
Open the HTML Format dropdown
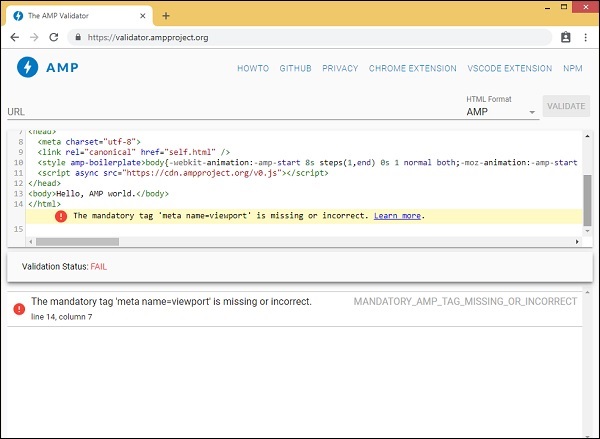click(500, 112)
